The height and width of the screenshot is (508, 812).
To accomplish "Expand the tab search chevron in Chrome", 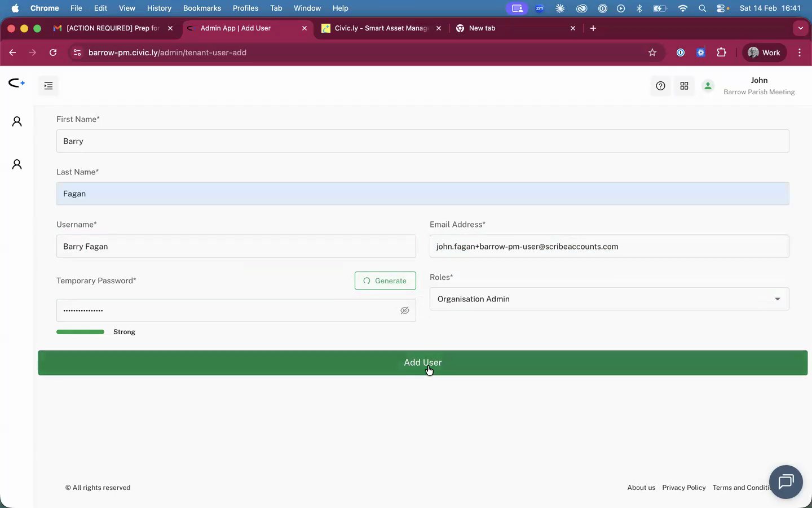I will 800,28.
